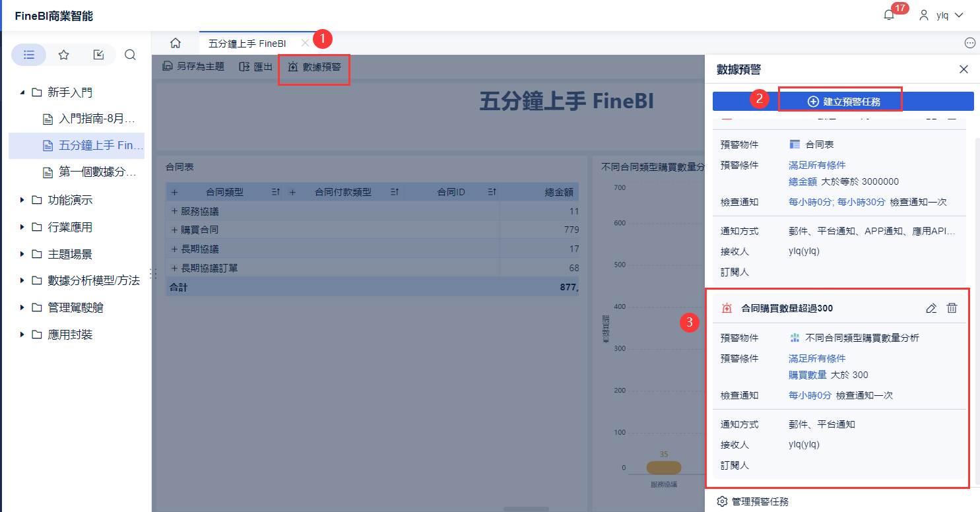Sort the 合同付款類型 column
Viewport: 980px width, 512px height.
click(394, 192)
